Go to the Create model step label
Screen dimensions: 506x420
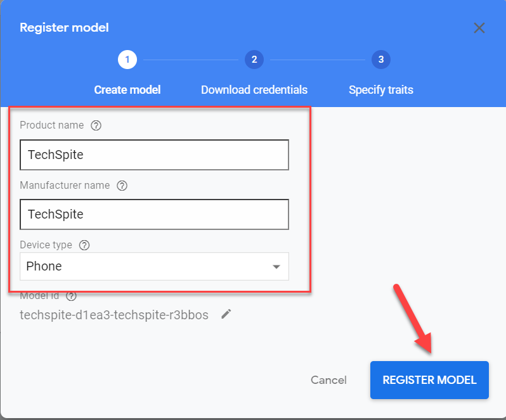(127, 90)
